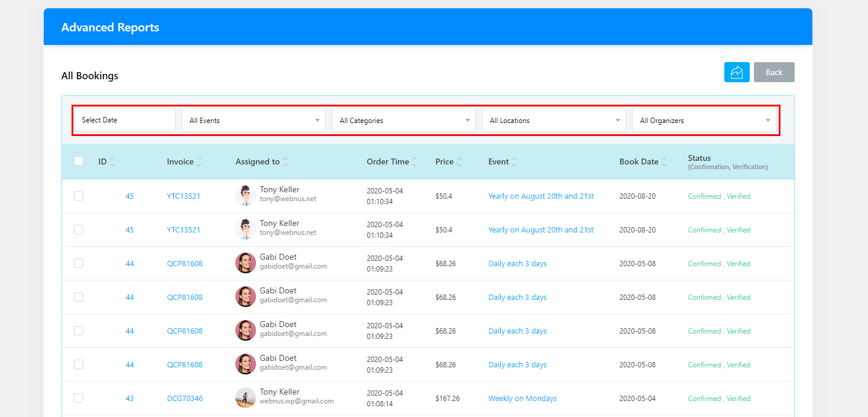Toggle the select-all checkbox in table header
Viewport: 868px width, 417px height.
click(x=79, y=161)
